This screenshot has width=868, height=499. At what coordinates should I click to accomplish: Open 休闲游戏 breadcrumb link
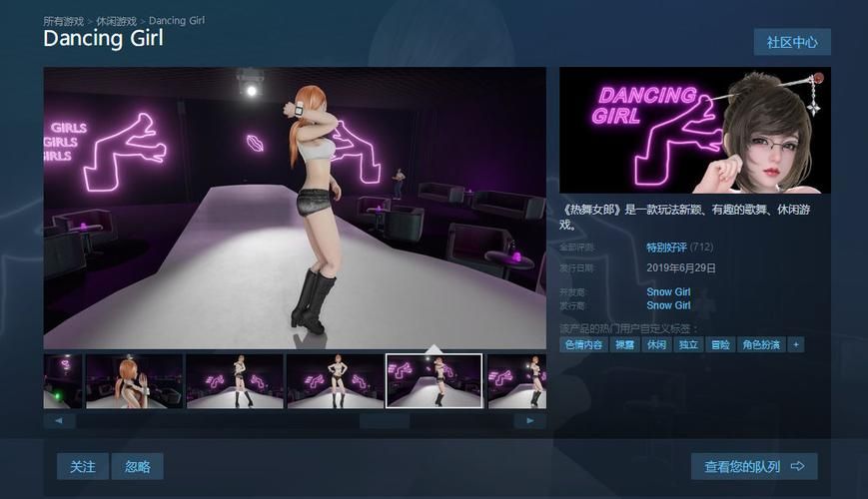[117, 20]
